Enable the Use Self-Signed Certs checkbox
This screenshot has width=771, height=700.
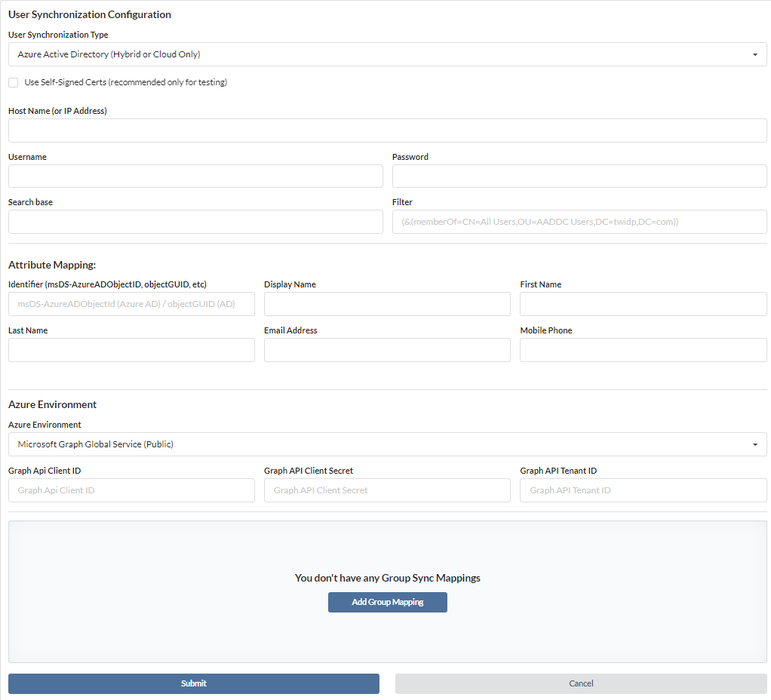pos(14,82)
